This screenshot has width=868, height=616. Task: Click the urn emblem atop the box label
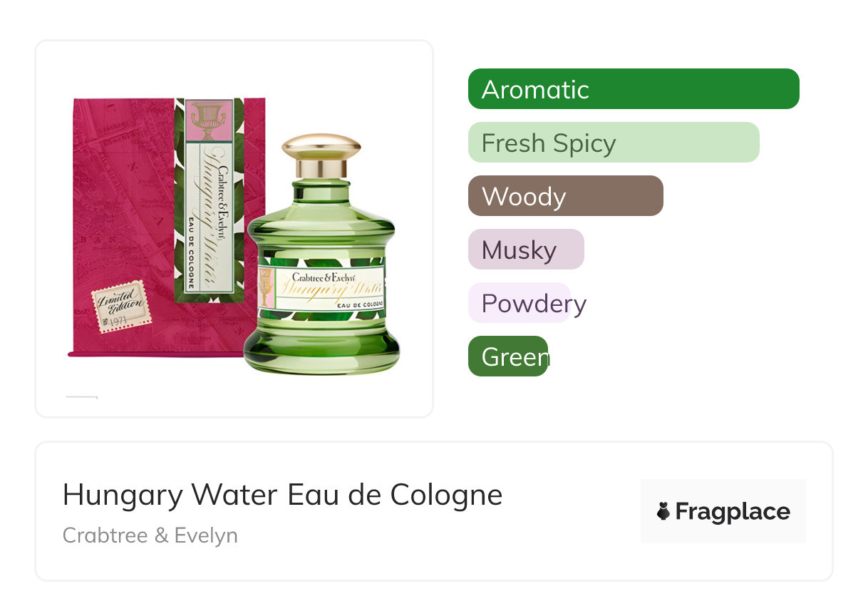(x=209, y=120)
